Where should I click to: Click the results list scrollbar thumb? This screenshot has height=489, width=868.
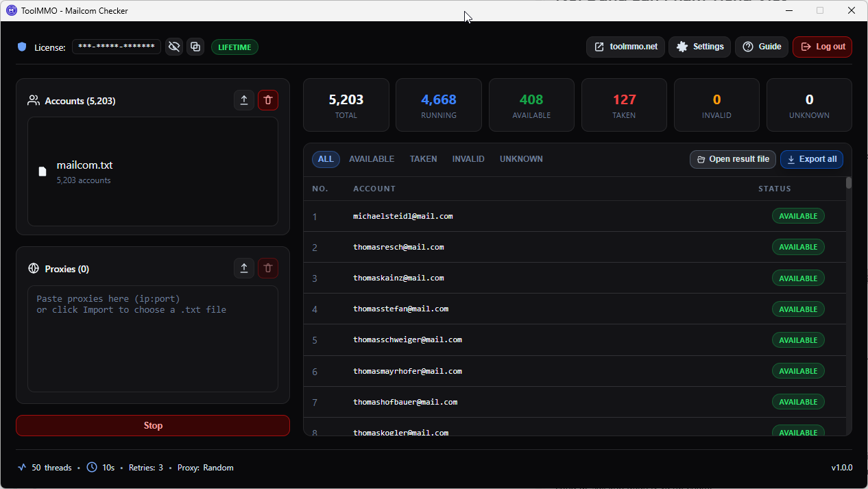[849, 182]
